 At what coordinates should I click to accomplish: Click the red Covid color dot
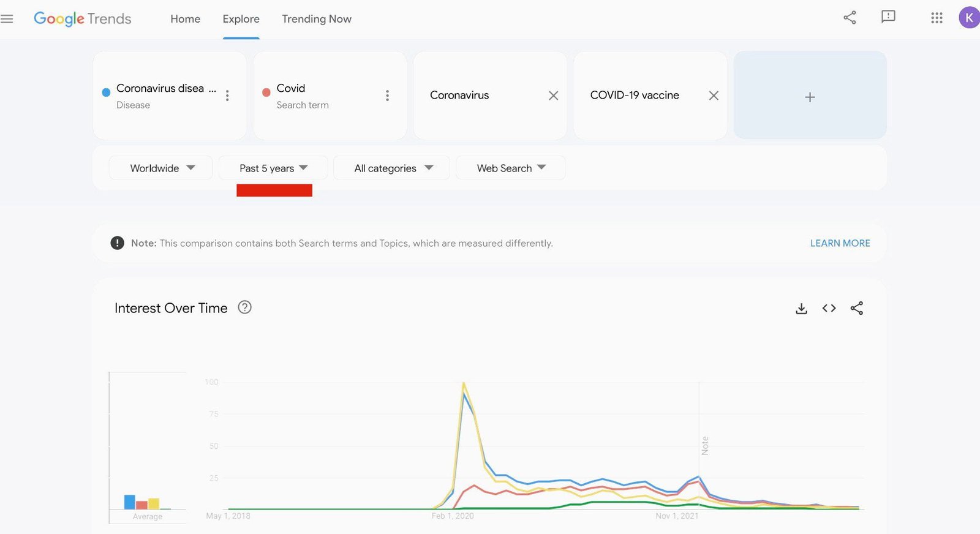pos(266,92)
